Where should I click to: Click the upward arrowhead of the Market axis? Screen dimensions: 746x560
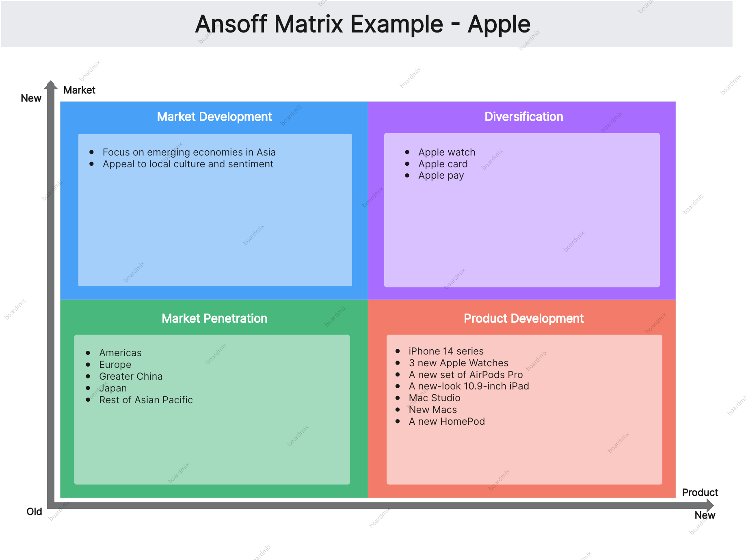50,84
